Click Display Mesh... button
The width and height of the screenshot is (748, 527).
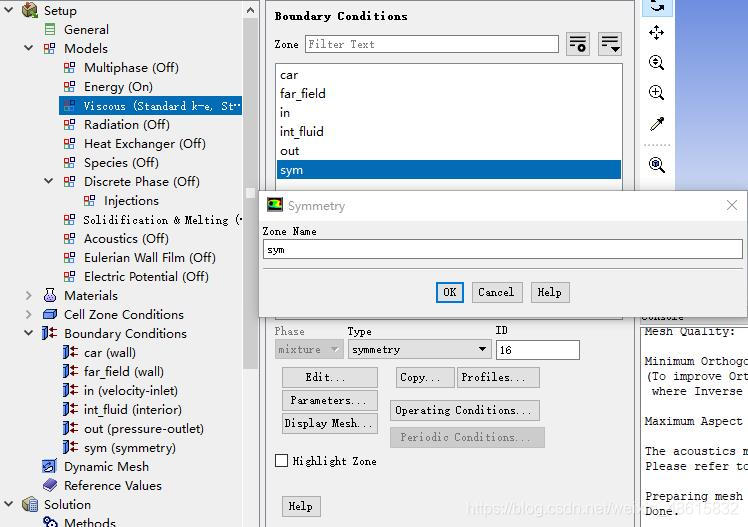pos(330,424)
